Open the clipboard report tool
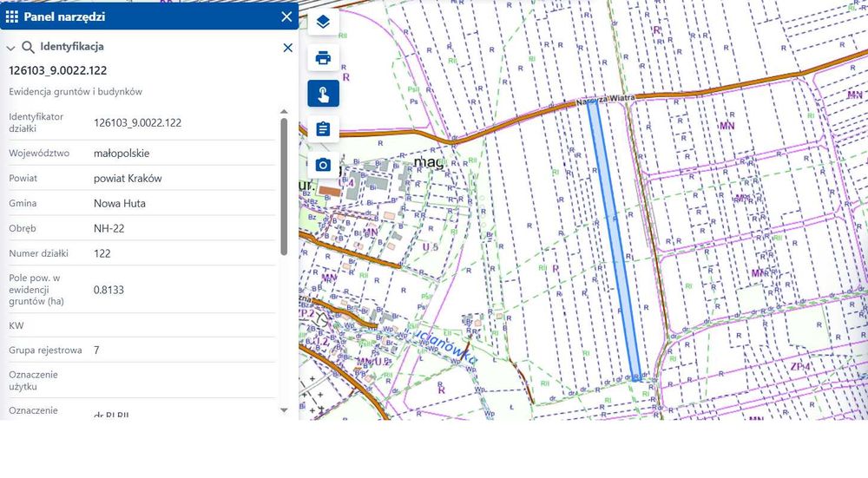Viewport: 868px width, 478px height. 323,129
